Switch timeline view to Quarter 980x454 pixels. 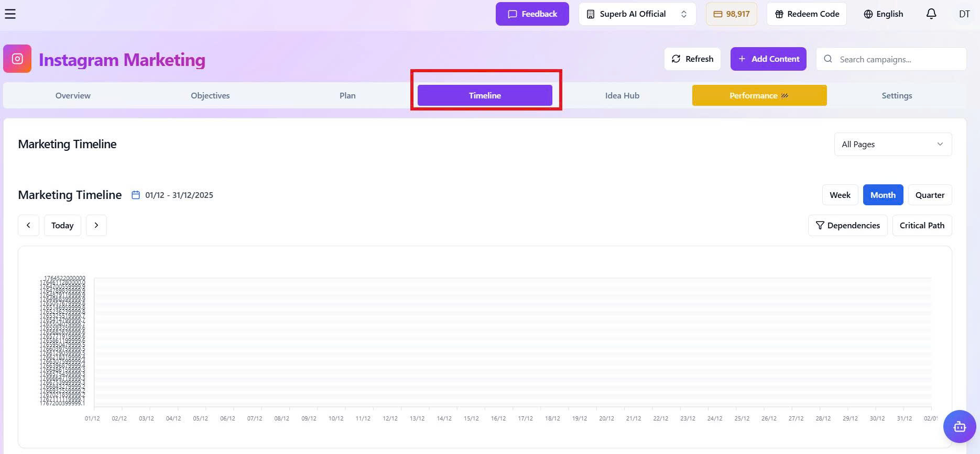click(x=930, y=195)
